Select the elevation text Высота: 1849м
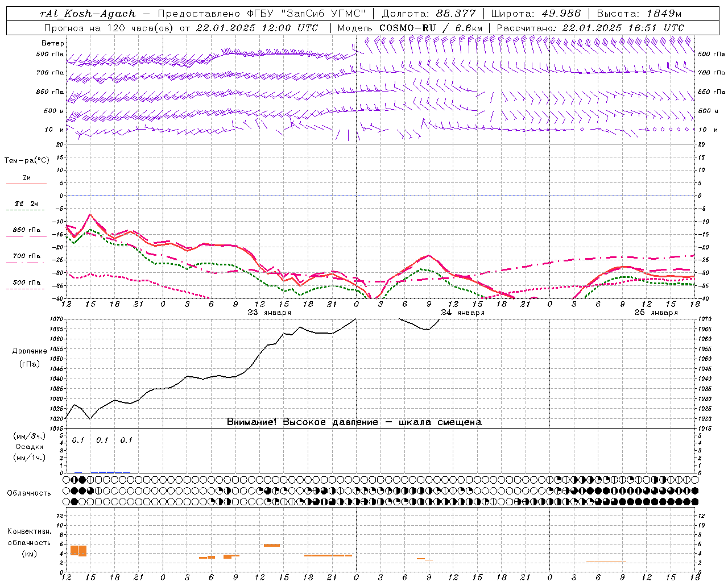The height and width of the screenshot is (582, 728). tap(639, 14)
